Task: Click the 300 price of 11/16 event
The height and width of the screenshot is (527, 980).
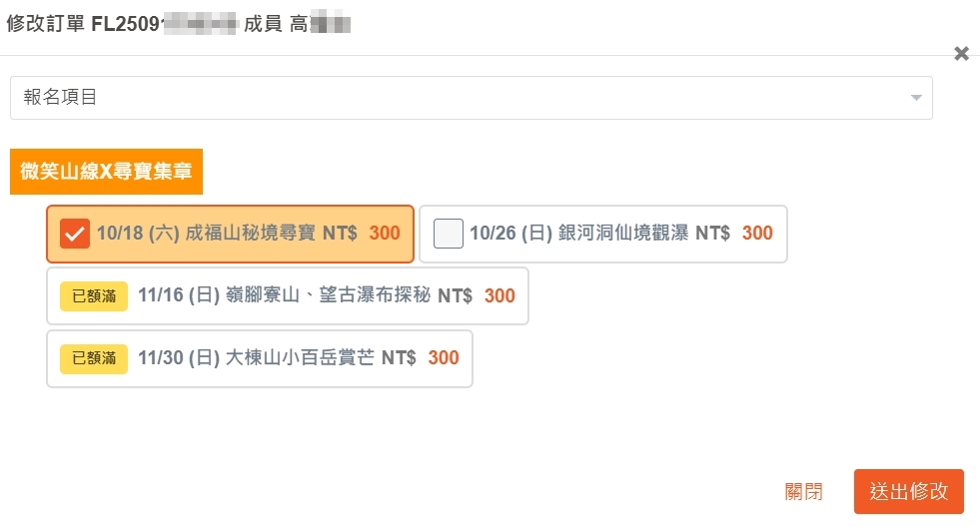Action: click(x=499, y=296)
